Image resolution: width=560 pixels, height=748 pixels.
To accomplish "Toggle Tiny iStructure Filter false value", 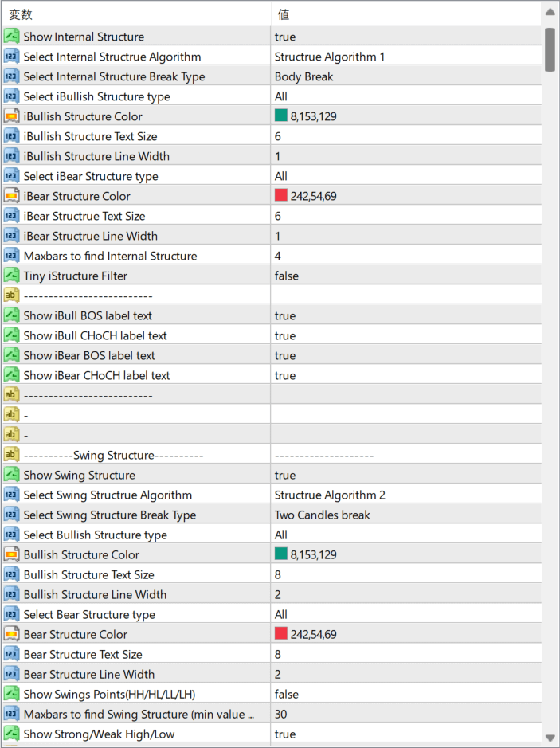I will tap(406, 276).
